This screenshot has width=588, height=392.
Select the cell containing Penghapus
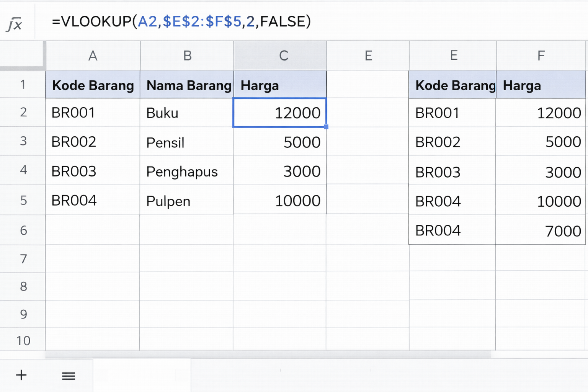pos(186,171)
